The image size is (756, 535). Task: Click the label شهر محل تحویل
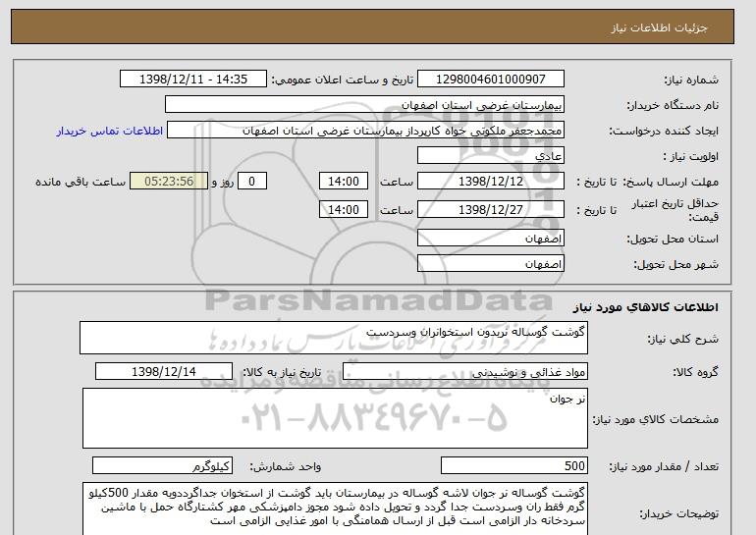(x=675, y=265)
